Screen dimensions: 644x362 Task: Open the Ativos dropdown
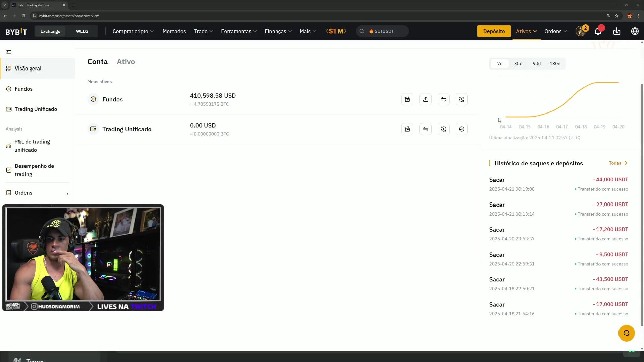pos(526,31)
